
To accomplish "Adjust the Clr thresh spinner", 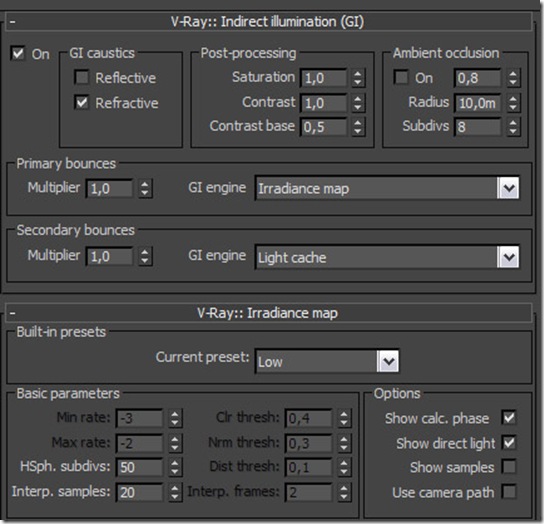I will (344, 418).
